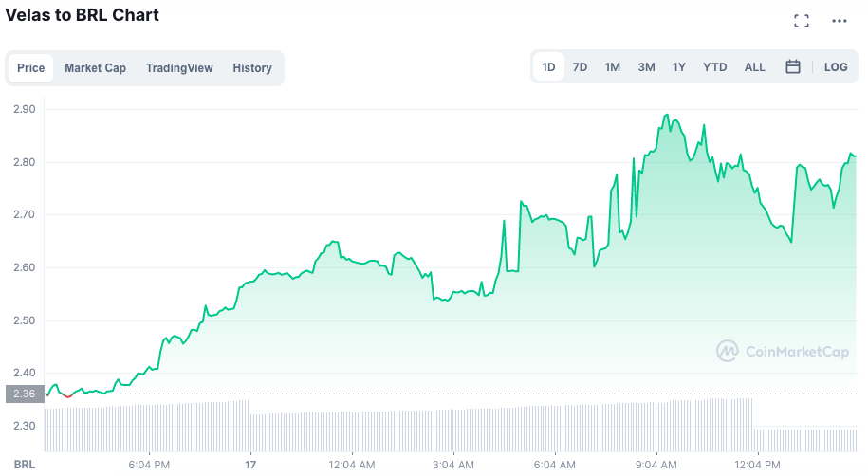The width and height of the screenshot is (868, 476).
Task: Click the Velas to BRL Chart heading
Action: (82, 15)
